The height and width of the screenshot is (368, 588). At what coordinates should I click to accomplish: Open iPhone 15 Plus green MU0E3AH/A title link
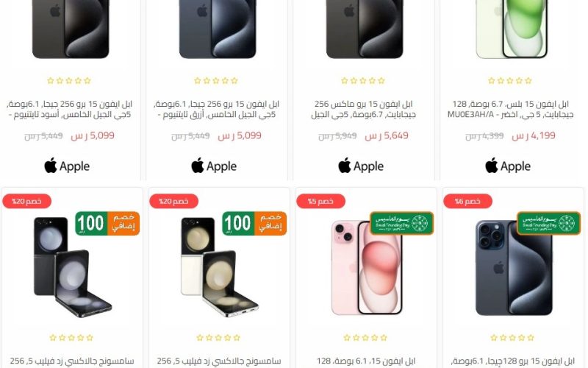510,109
